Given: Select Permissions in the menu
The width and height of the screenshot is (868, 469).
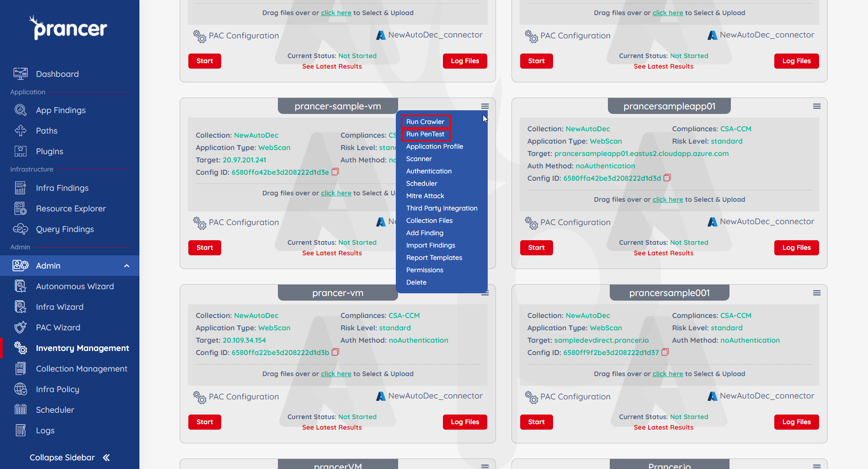Looking at the screenshot, I should (x=425, y=270).
